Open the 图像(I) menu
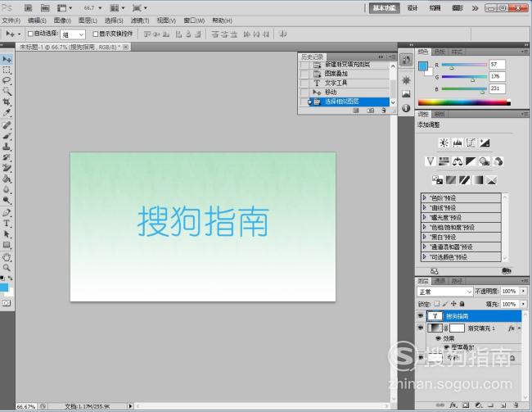This screenshot has height=412, width=532. click(62, 20)
